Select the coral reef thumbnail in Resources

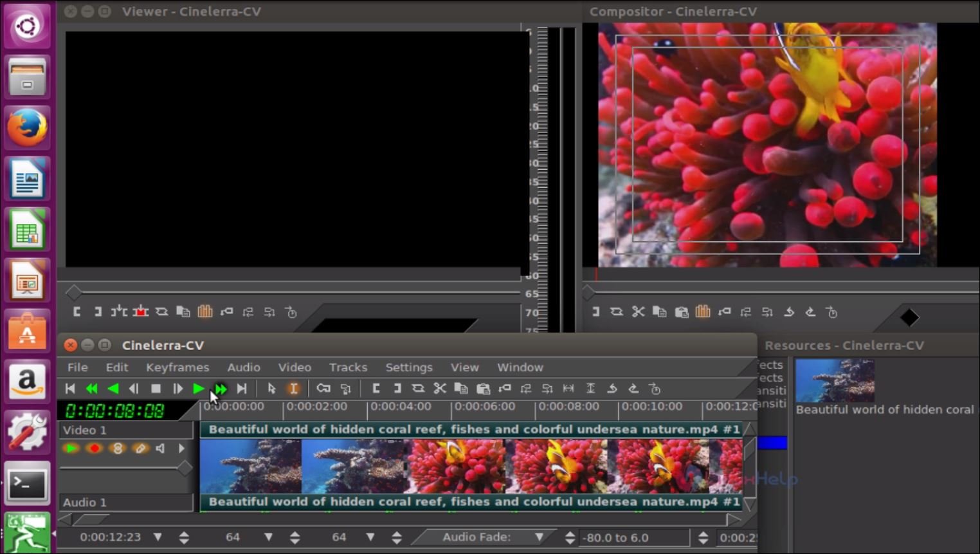835,380
